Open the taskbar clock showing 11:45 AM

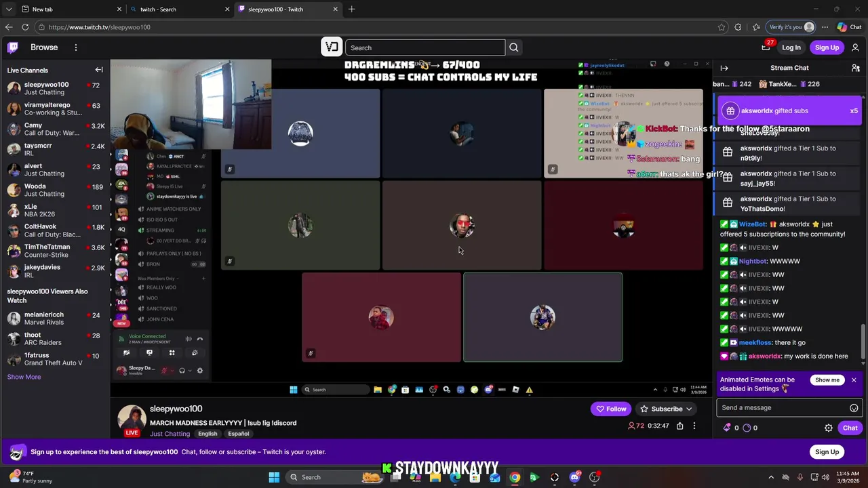(848, 477)
